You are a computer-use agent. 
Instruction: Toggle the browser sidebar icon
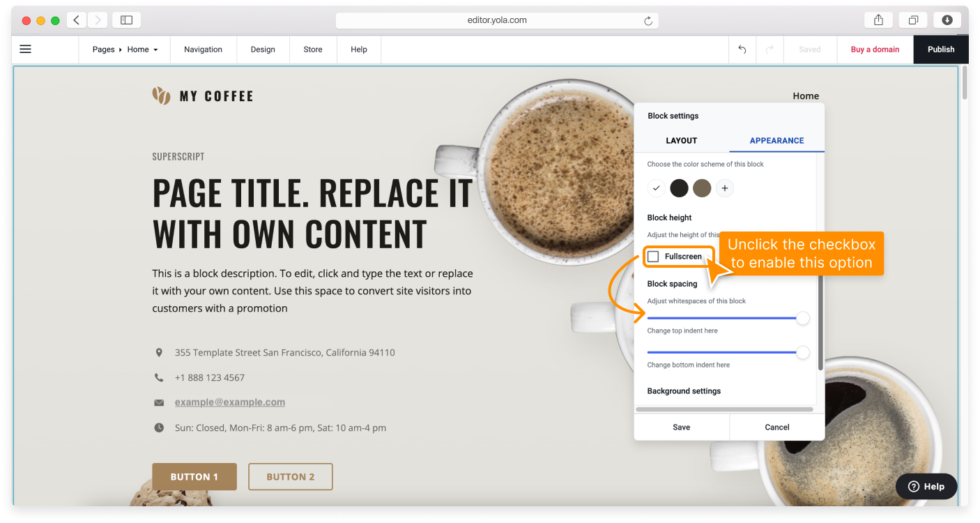pyautogui.click(x=126, y=20)
